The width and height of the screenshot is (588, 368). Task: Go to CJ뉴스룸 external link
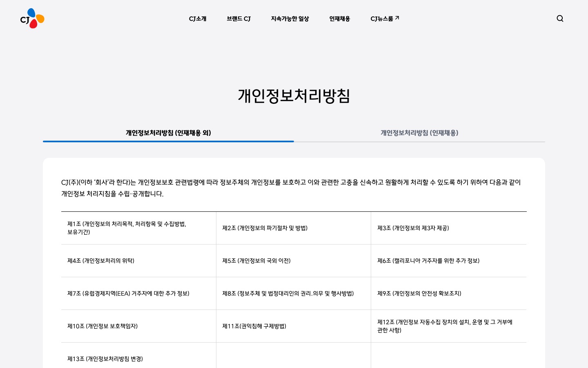pos(385,19)
